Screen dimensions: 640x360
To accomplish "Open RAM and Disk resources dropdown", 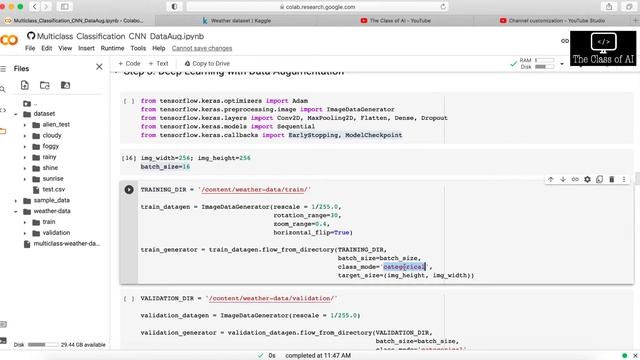I will tap(562, 64).
